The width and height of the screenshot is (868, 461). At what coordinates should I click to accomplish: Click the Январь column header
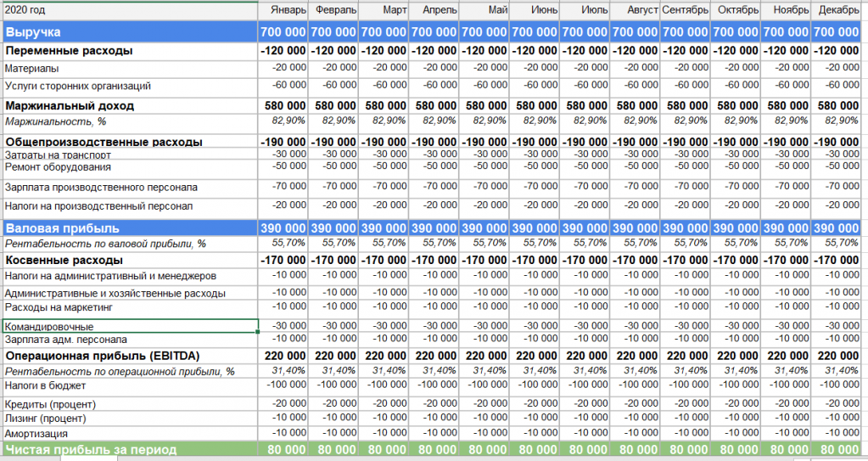[288, 9]
